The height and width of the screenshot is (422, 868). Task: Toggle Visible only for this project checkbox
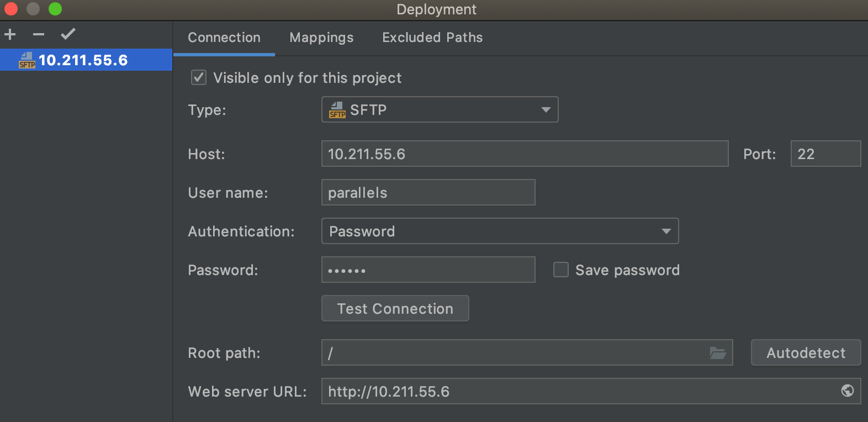[199, 77]
